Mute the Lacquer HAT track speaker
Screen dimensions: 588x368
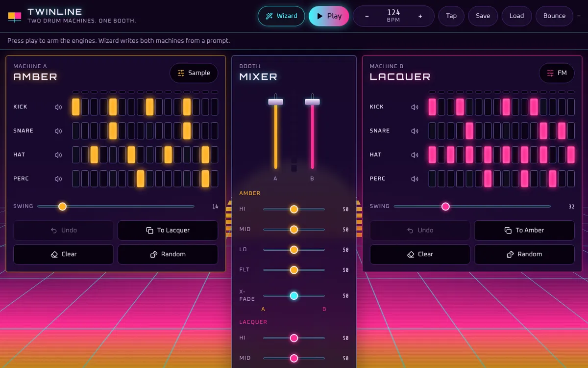pyautogui.click(x=415, y=155)
